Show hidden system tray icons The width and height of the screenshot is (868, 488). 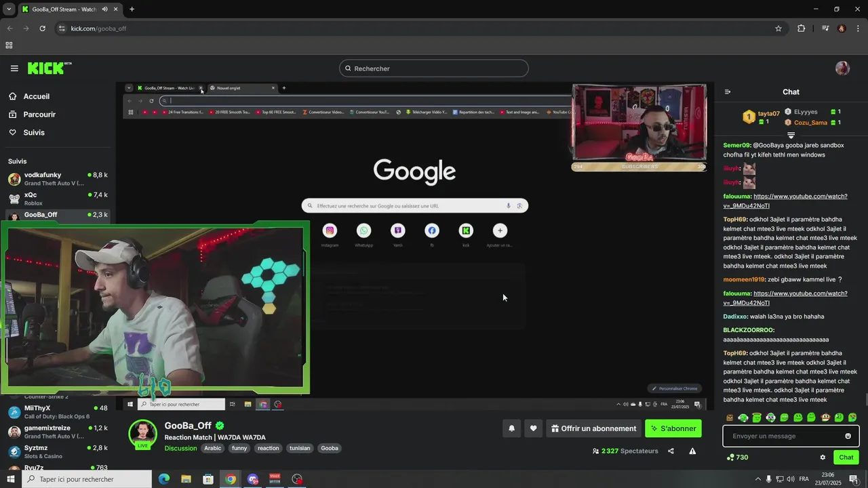(x=758, y=479)
